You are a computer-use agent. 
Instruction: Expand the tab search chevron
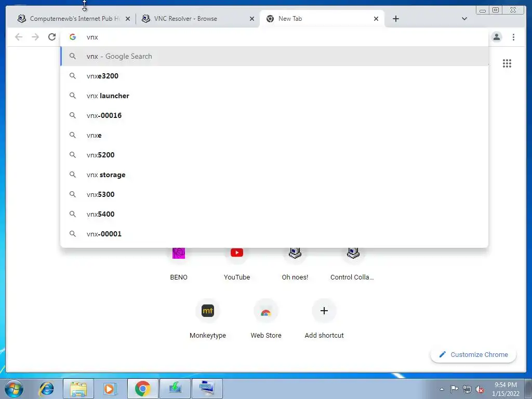[464, 19]
